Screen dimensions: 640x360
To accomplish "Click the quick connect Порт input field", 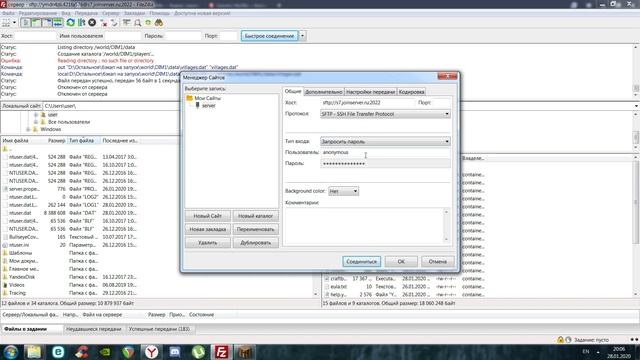I will pyautogui.click(x=229, y=36).
